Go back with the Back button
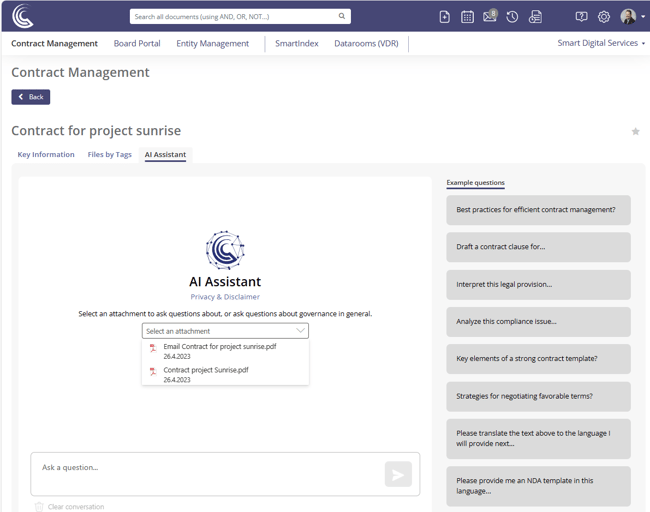 [x=31, y=97]
